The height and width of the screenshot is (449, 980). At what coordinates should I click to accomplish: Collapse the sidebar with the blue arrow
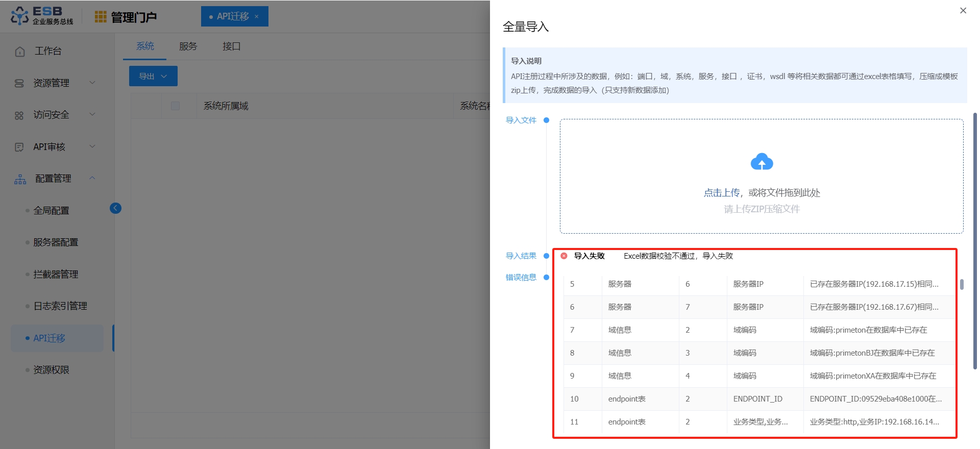(115, 208)
